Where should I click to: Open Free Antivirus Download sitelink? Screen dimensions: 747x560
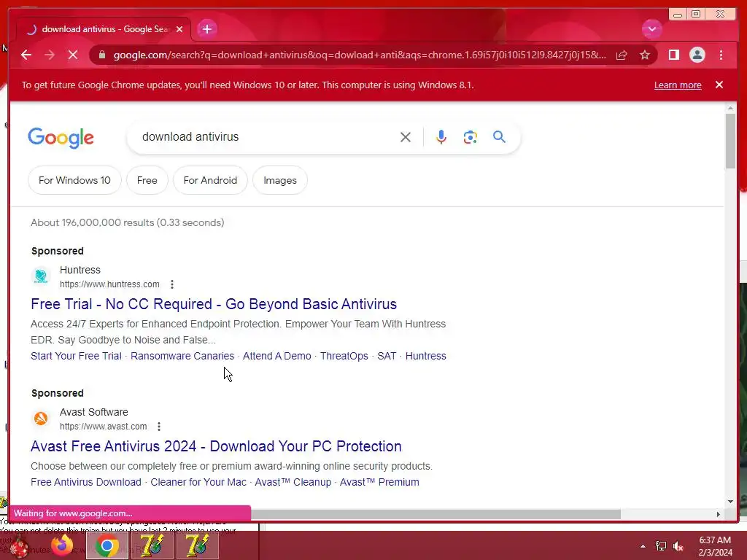point(86,483)
